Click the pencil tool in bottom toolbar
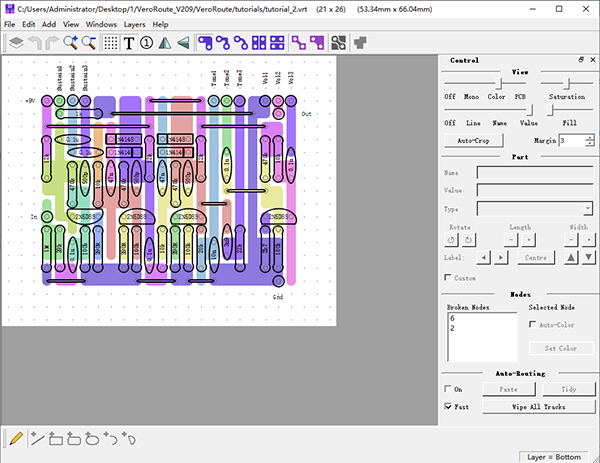The width and height of the screenshot is (600, 463). click(x=16, y=438)
